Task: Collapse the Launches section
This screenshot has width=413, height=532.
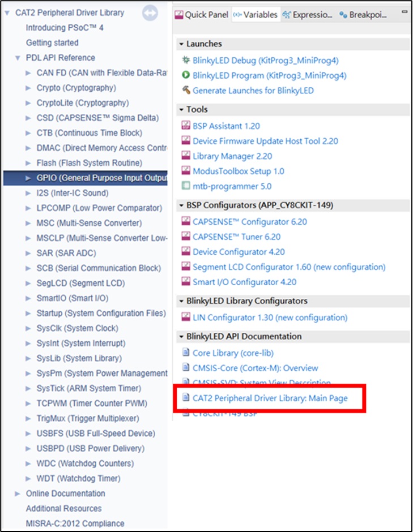Action: pyautogui.click(x=181, y=44)
